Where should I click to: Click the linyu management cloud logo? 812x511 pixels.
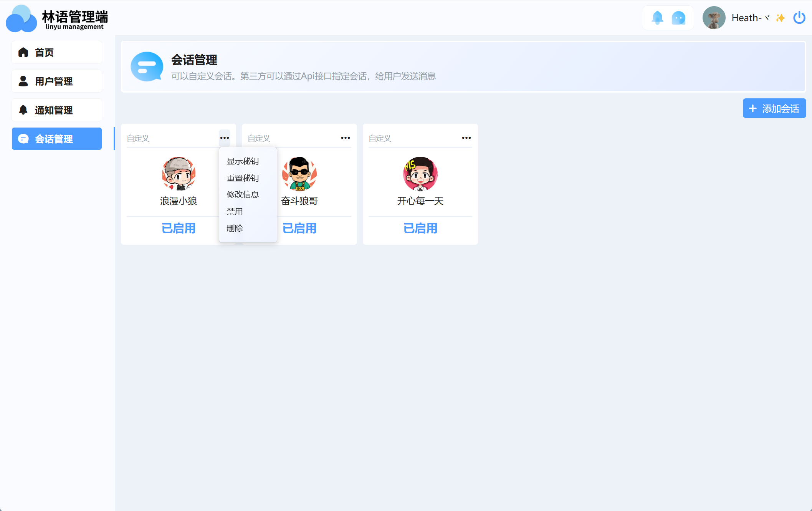pyautogui.click(x=21, y=18)
